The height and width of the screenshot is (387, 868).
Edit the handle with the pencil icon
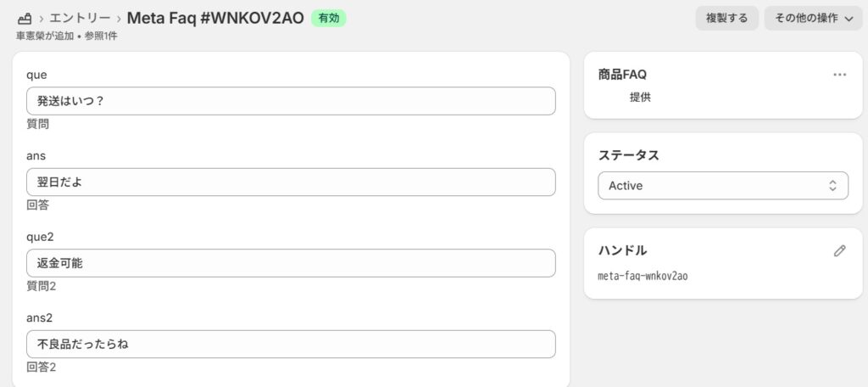(839, 250)
